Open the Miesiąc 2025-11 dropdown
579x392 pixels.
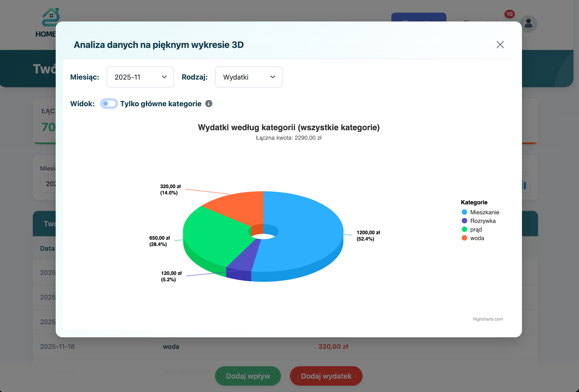(x=140, y=77)
